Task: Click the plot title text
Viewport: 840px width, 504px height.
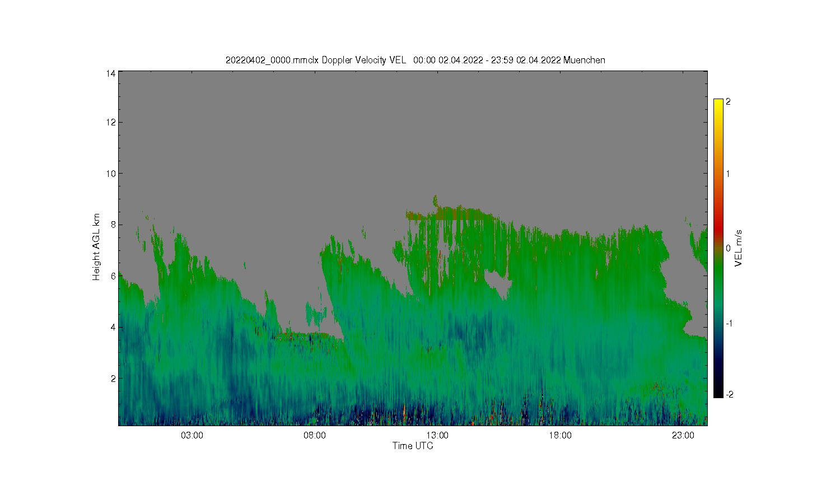Action: pos(415,60)
